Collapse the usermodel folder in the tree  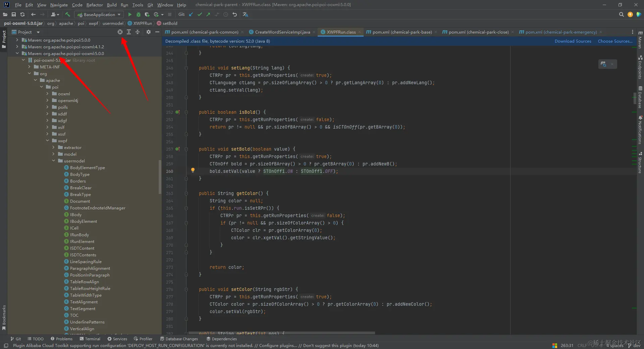(53, 161)
